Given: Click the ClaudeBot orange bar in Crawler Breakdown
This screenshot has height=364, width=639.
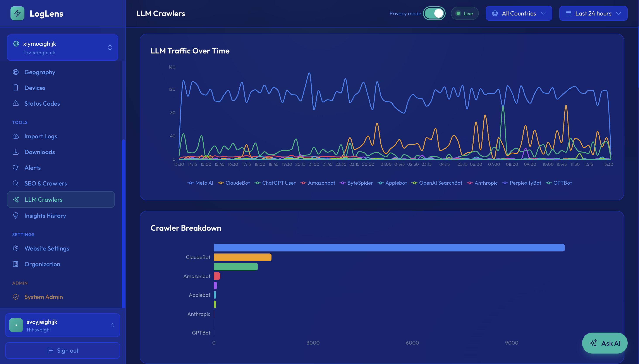Looking at the screenshot, I should tap(242, 257).
